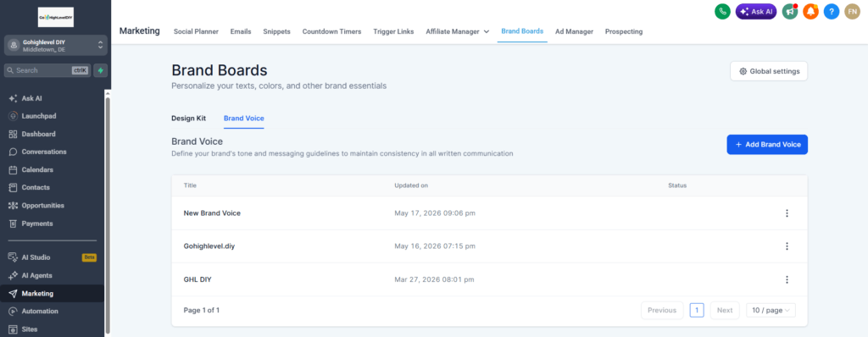Open the FN user avatar menu
Viewport: 868px width, 337px height.
[x=853, y=11]
